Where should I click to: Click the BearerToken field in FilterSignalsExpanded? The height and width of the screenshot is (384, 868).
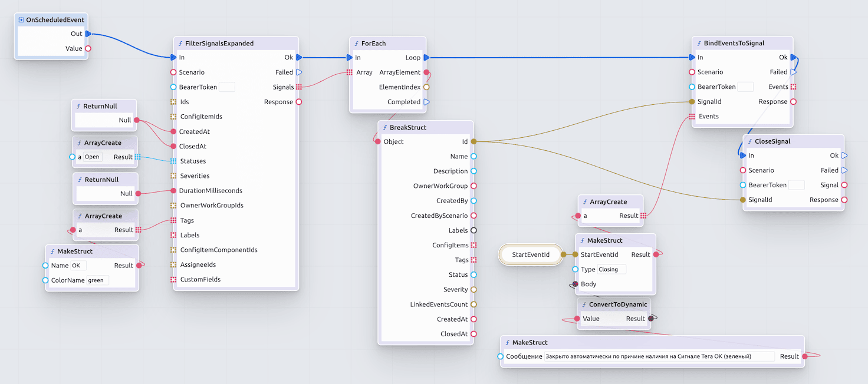(x=227, y=87)
